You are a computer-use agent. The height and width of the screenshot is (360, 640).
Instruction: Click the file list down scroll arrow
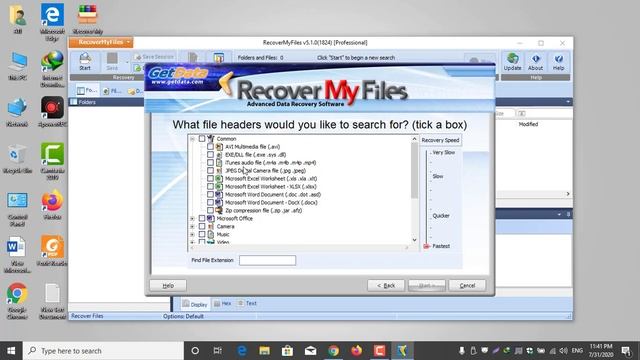(x=415, y=240)
